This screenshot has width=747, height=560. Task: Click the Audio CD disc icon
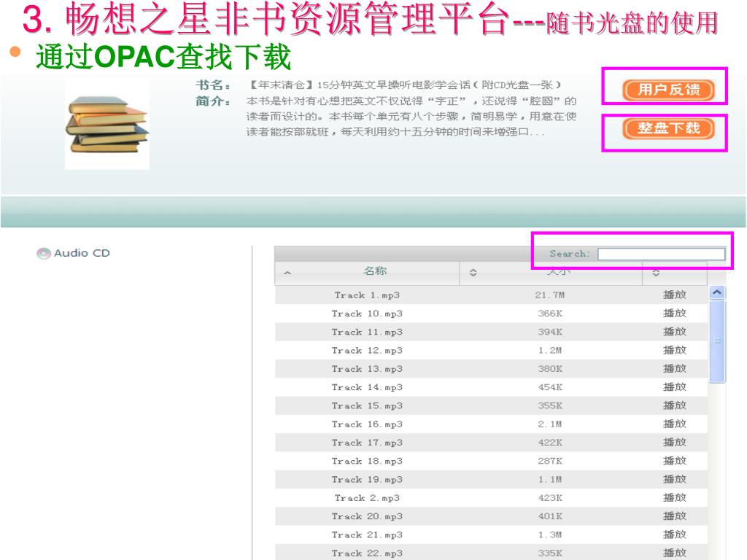(43, 253)
